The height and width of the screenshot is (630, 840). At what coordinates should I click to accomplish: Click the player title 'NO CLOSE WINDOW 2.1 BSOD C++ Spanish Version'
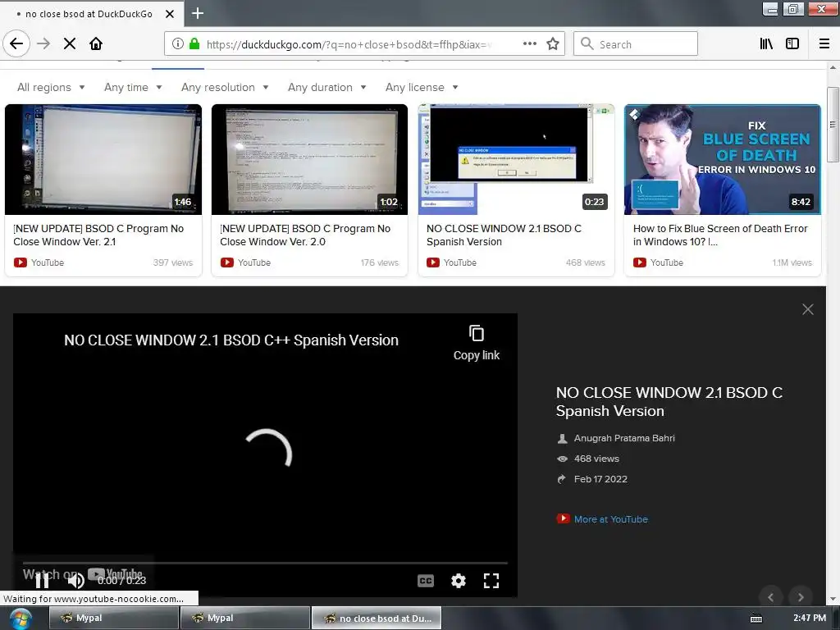click(231, 340)
